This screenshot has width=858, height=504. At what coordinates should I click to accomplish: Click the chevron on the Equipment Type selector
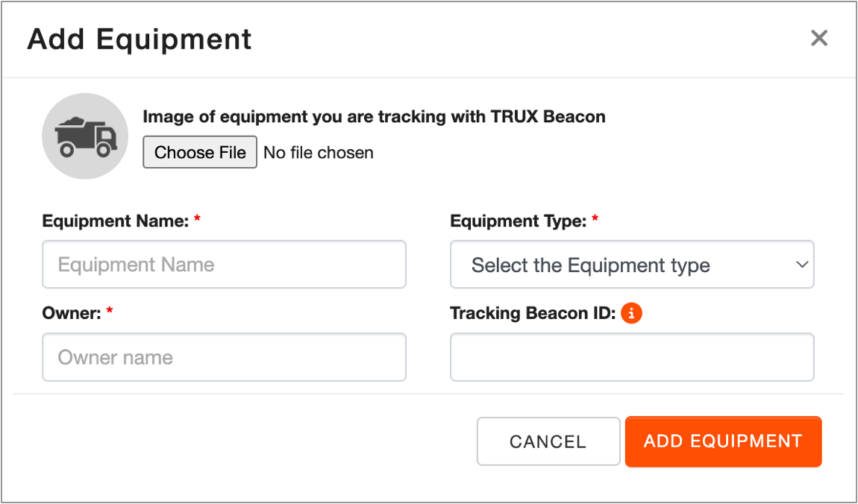click(801, 264)
